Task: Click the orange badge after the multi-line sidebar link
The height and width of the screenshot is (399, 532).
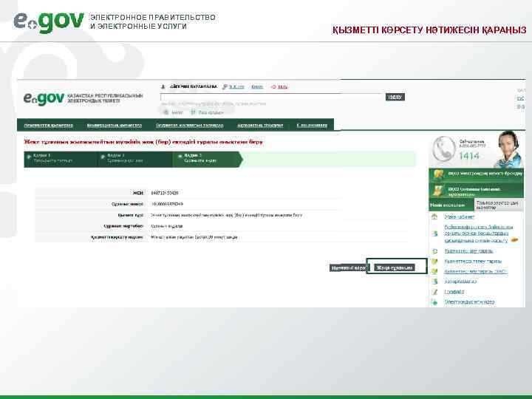Action: (x=515, y=240)
